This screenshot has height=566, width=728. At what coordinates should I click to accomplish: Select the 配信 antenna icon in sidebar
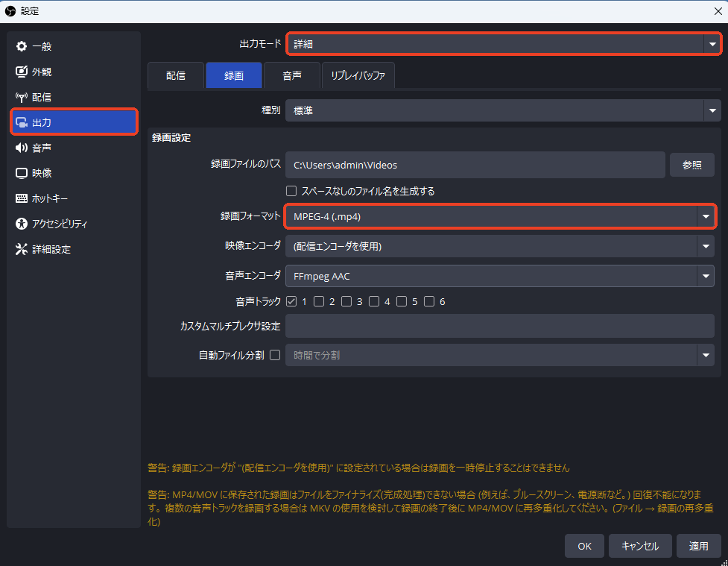22,97
